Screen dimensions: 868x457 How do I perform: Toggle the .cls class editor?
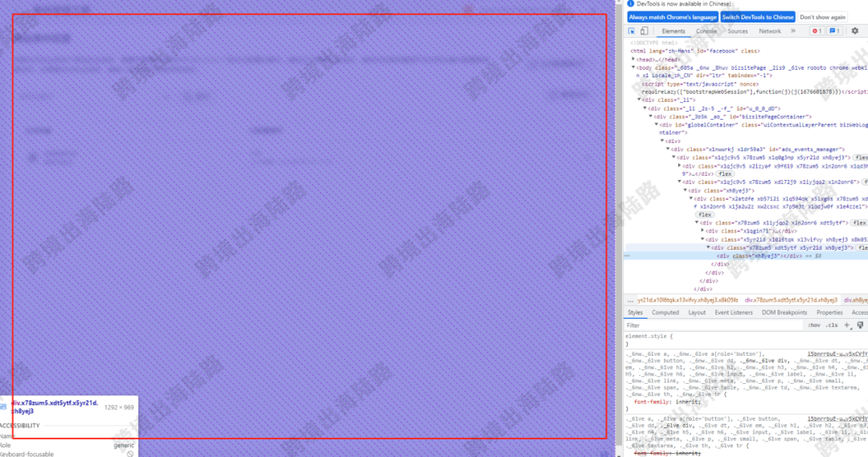832,325
